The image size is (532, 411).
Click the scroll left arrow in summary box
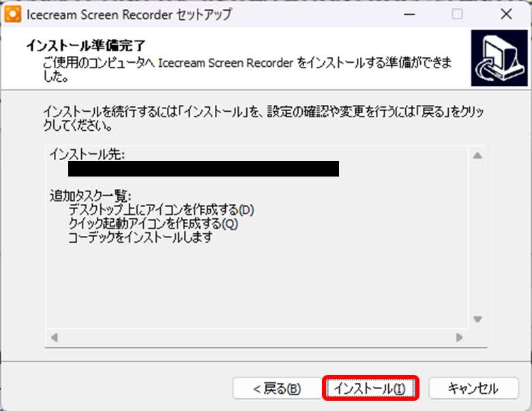pyautogui.click(x=54, y=337)
